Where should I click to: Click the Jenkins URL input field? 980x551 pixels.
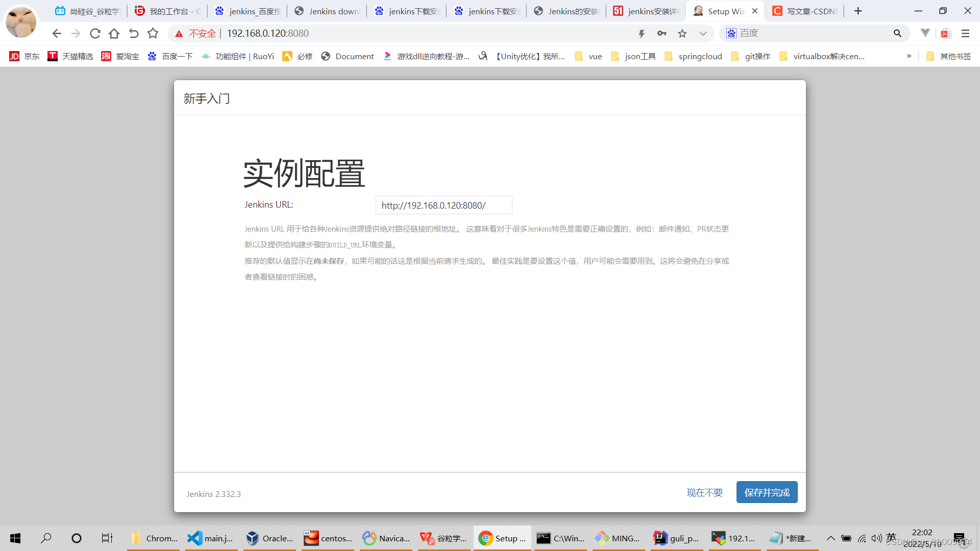pos(444,205)
